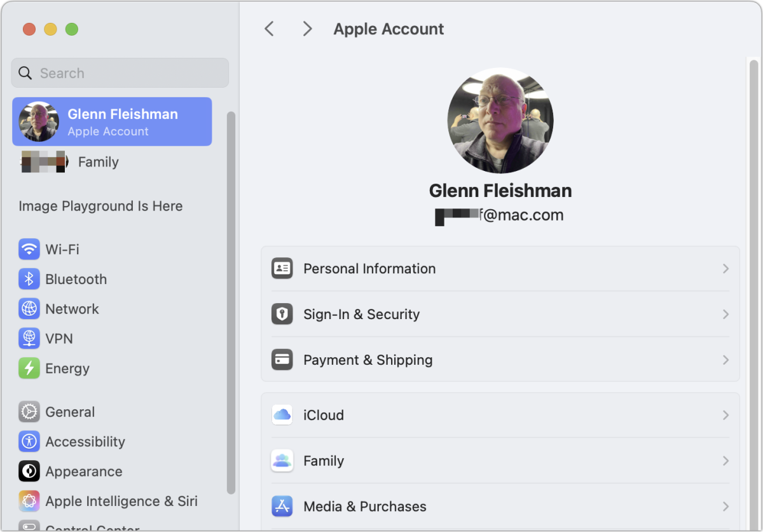The height and width of the screenshot is (532, 763).
Task: Click the Personal Information card icon
Action: (282, 268)
